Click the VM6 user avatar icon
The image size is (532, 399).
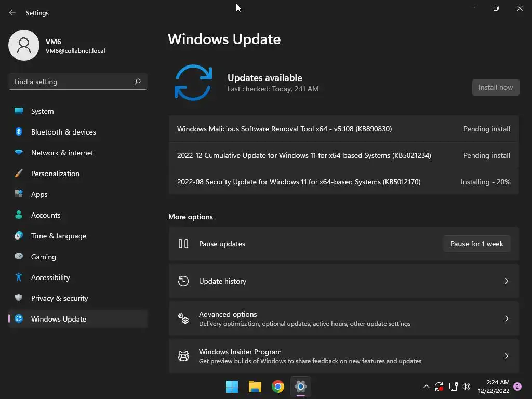(x=24, y=45)
